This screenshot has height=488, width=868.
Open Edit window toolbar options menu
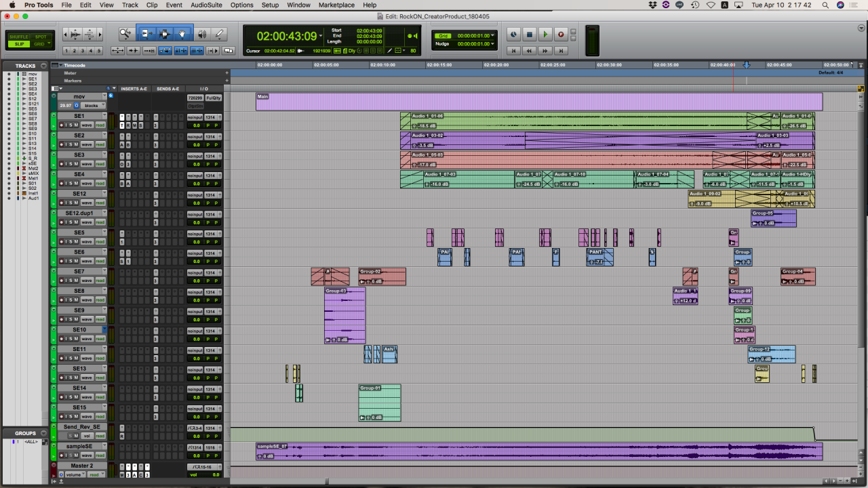tap(861, 28)
